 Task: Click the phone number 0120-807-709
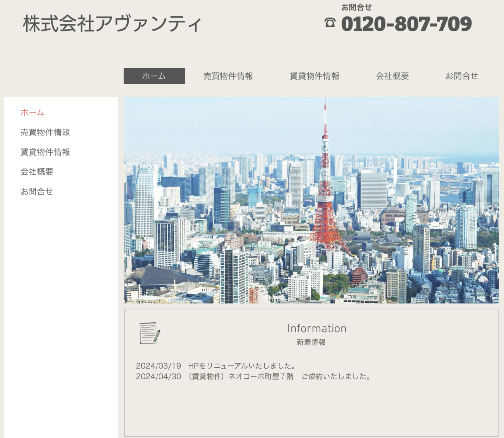[406, 24]
